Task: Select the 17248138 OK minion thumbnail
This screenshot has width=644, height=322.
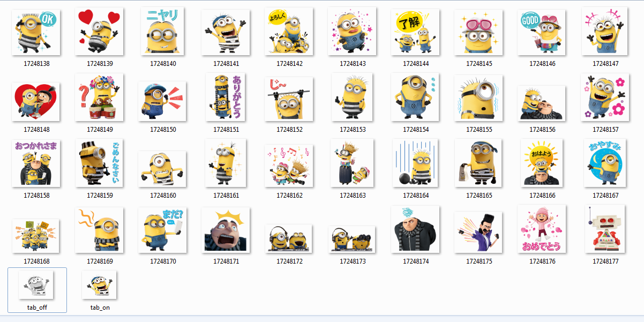Action: coord(36,32)
